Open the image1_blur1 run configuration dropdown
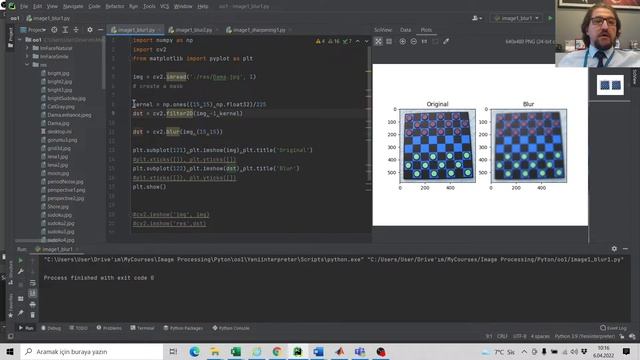The height and width of the screenshot is (360, 640). (x=516, y=18)
